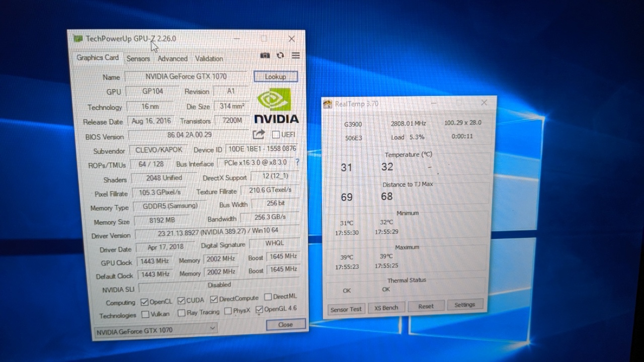Switch to the Advanced tab
The width and height of the screenshot is (644, 362).
173,59
